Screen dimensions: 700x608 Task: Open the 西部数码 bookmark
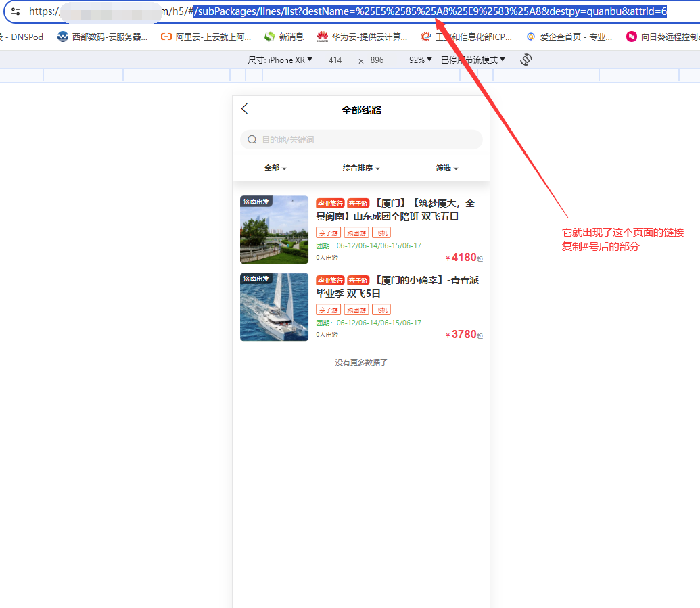103,37
